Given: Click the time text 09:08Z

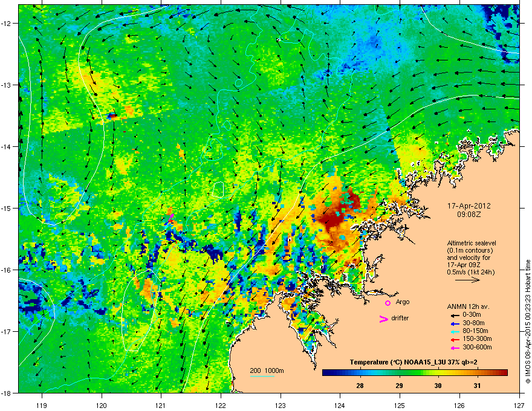Looking at the screenshot, I should (469, 215).
